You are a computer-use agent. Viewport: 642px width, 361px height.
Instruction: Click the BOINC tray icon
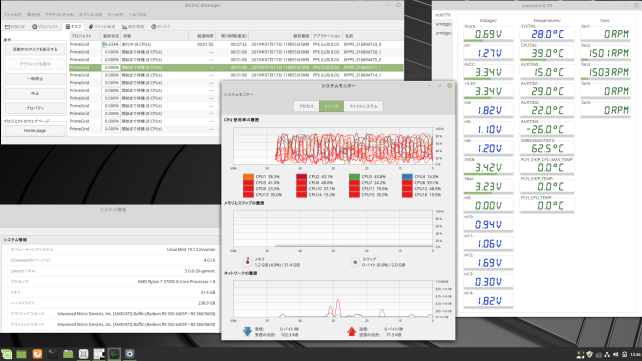click(580, 354)
